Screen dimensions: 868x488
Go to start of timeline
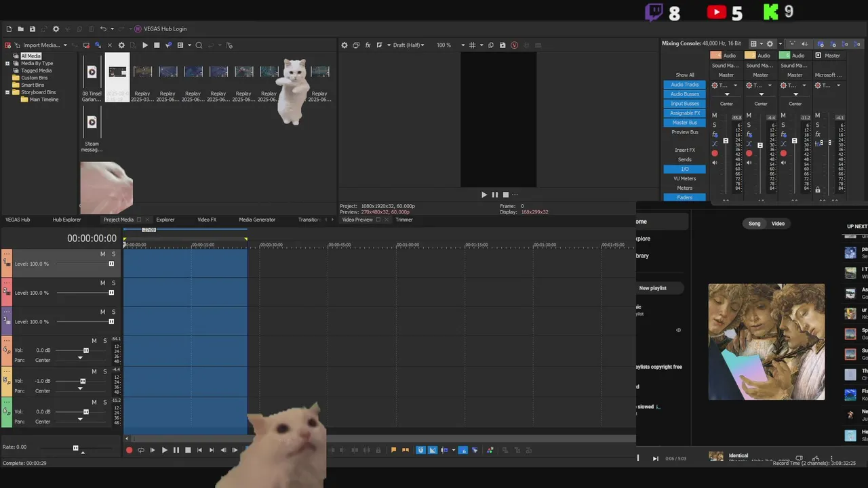[x=199, y=450]
